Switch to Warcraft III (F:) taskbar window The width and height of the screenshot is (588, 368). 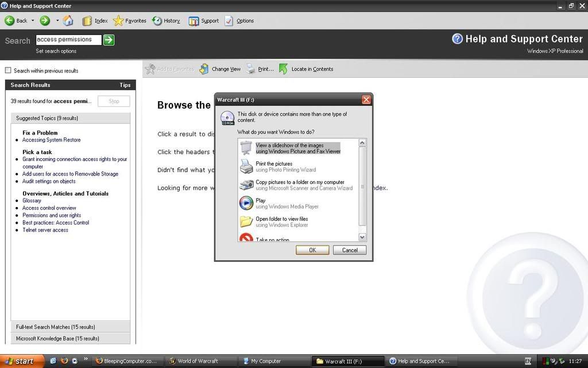coord(349,361)
